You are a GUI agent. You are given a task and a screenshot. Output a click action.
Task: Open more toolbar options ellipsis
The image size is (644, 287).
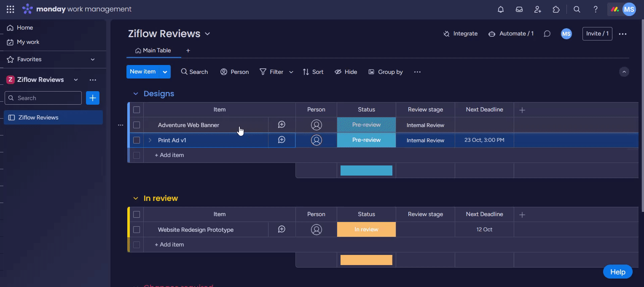click(x=417, y=72)
